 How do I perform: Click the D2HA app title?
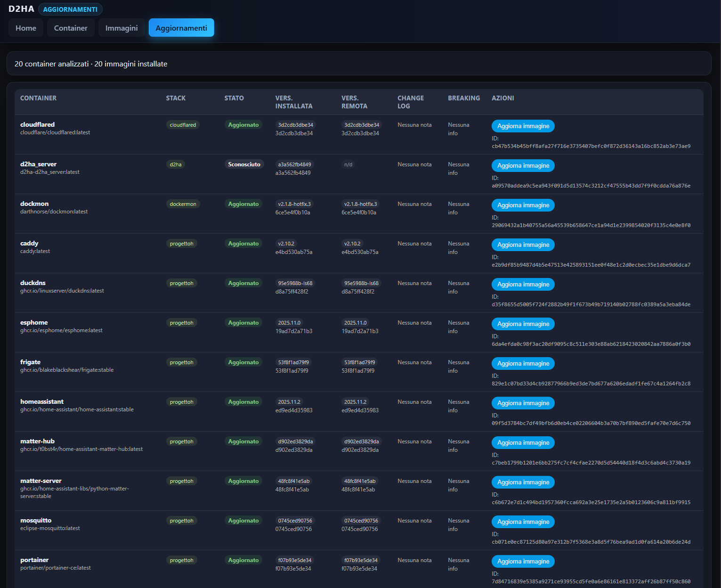[x=21, y=9]
